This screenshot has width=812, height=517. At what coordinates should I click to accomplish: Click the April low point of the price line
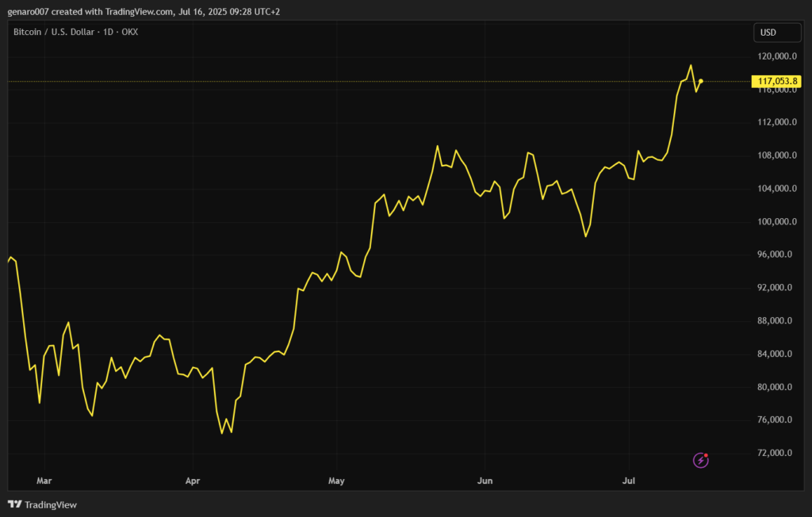(222, 433)
